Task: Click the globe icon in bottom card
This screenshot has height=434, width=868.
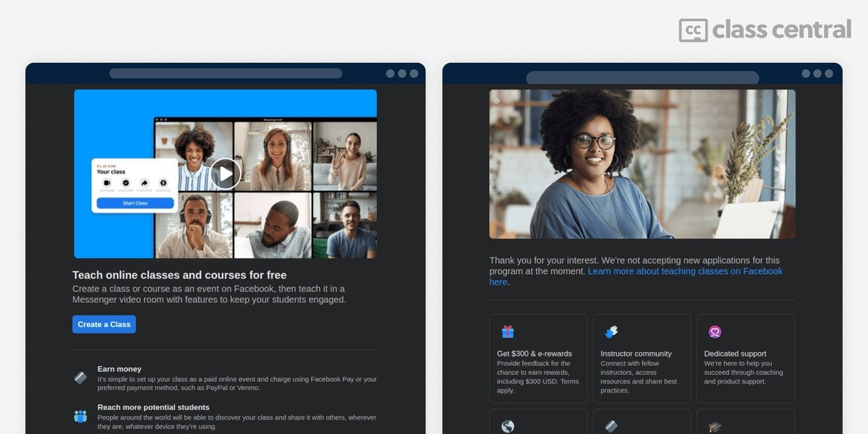Action: click(508, 427)
